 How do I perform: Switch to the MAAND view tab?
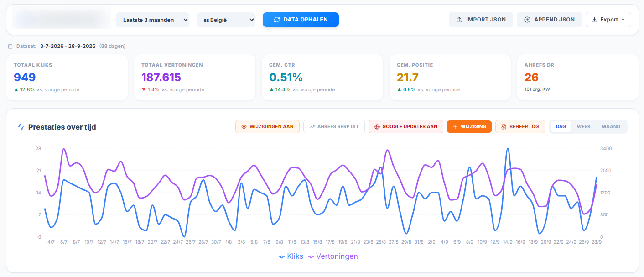611,126
